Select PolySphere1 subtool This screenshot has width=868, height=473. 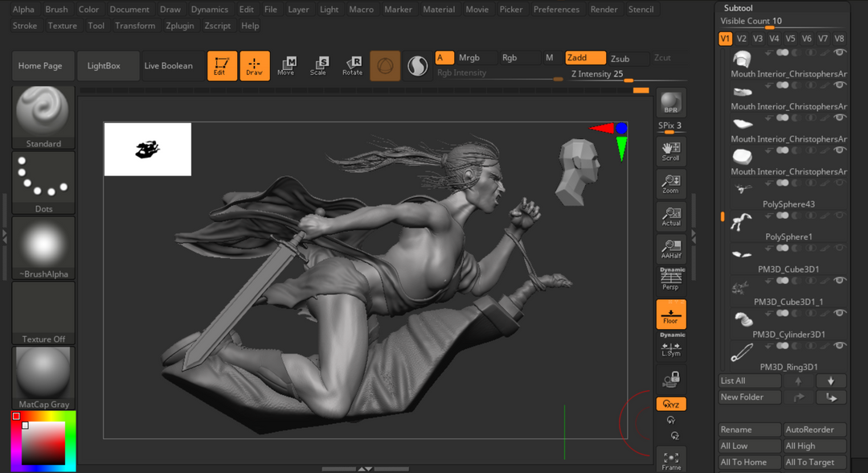coord(787,226)
